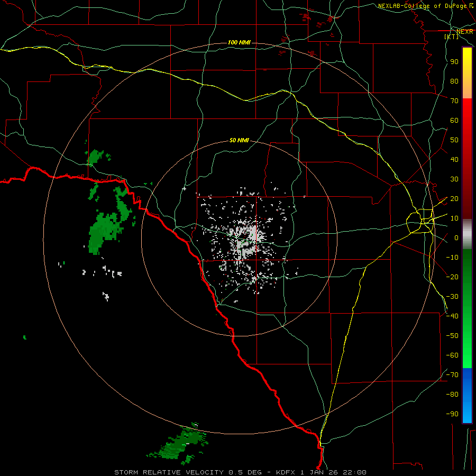
Task: Click the -30 value on the velocity scale
Action: coord(452,297)
